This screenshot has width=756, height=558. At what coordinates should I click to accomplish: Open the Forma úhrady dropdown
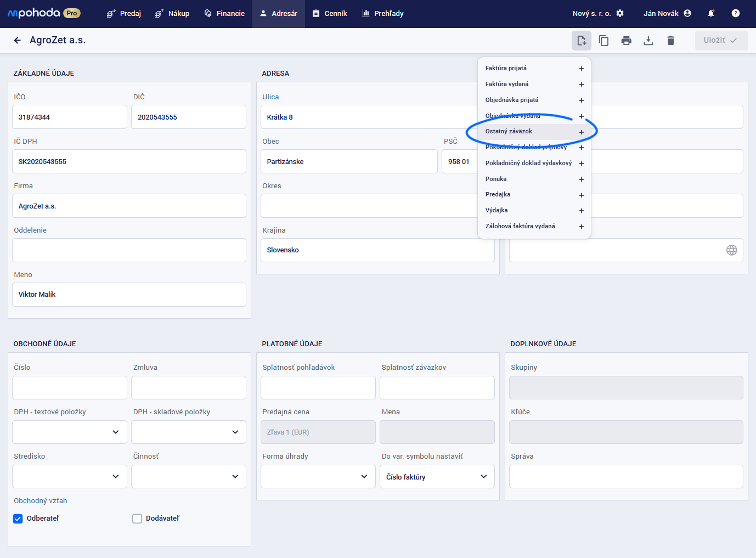pos(318,476)
